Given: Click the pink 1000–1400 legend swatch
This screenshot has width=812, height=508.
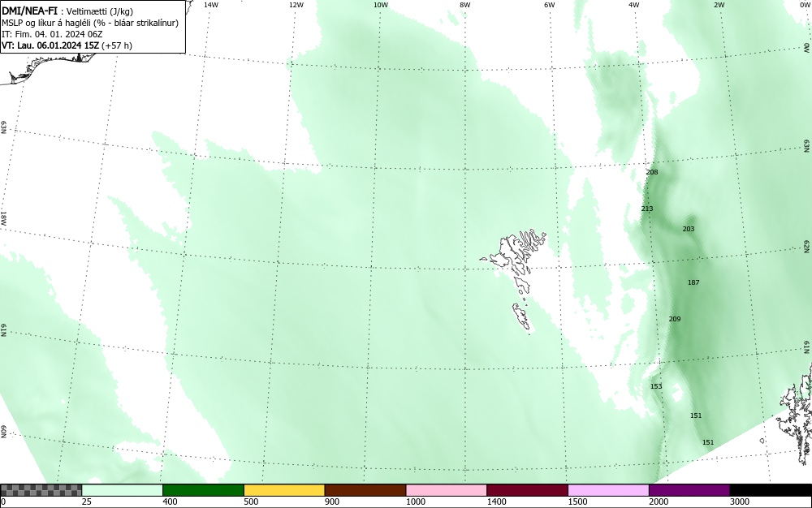Looking at the screenshot, I should [x=447, y=490].
